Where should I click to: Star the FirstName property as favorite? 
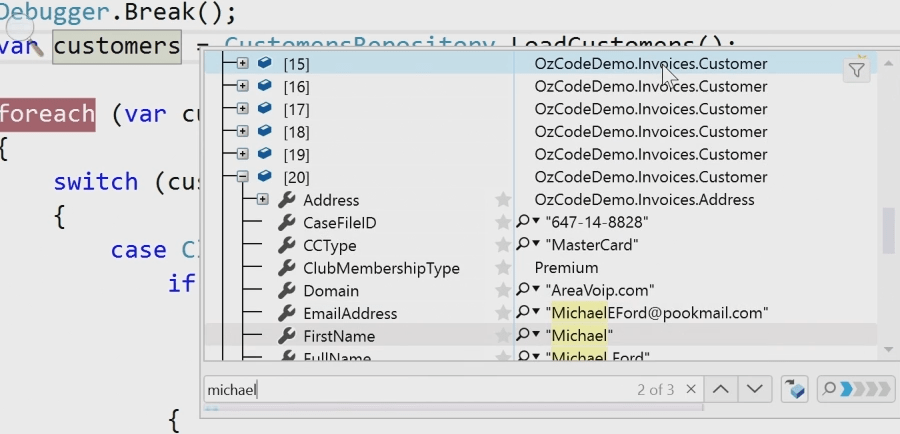coord(503,336)
